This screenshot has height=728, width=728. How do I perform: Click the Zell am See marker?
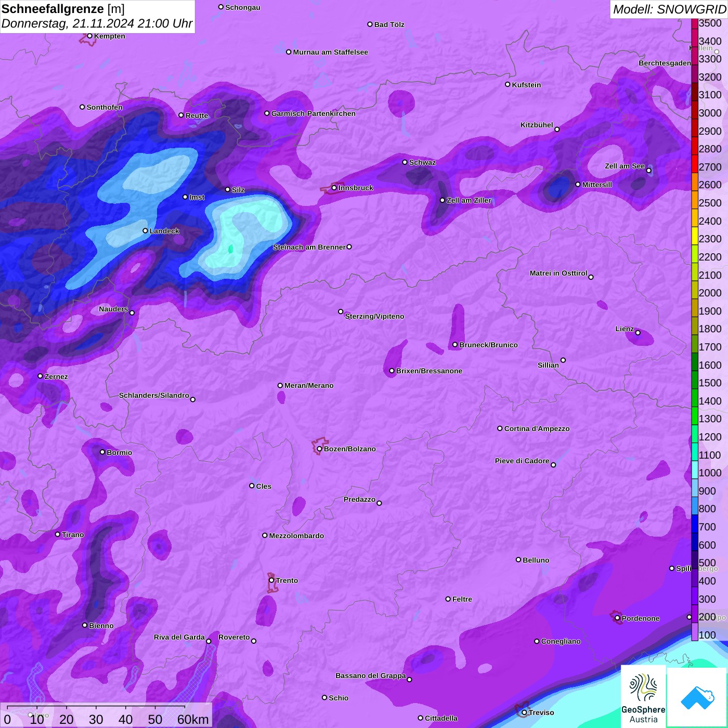click(648, 170)
